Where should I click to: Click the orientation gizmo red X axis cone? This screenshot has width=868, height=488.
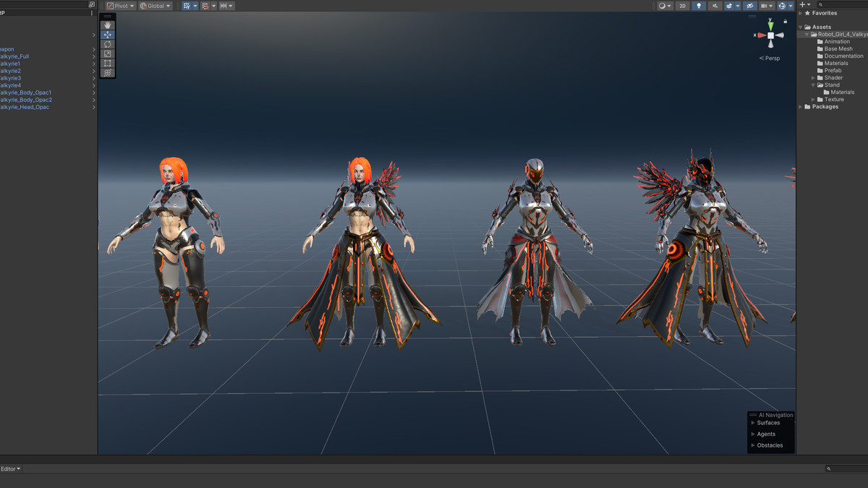tap(762, 35)
